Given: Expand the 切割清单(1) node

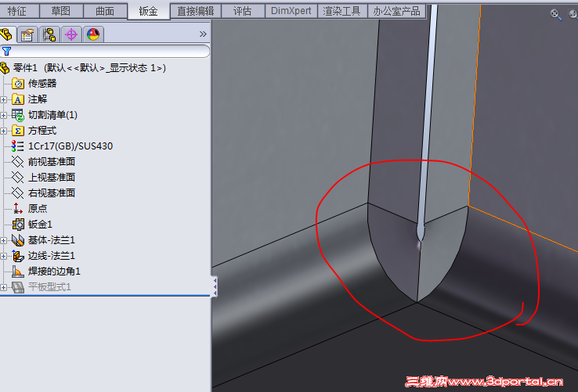Looking at the screenshot, I should click(4, 115).
